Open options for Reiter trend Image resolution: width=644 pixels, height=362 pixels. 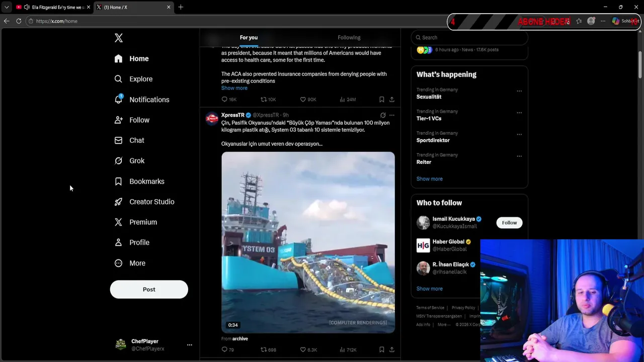click(x=519, y=156)
